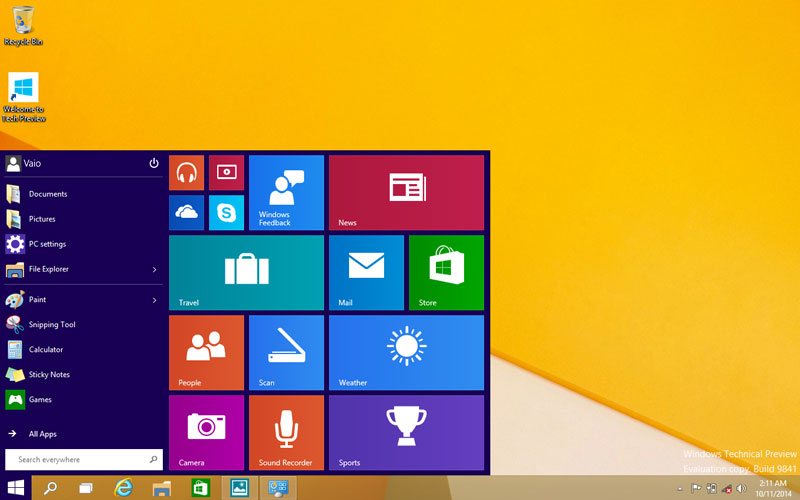Open the network icon in the tray
Image resolution: width=800 pixels, height=500 pixels.
coord(727,488)
